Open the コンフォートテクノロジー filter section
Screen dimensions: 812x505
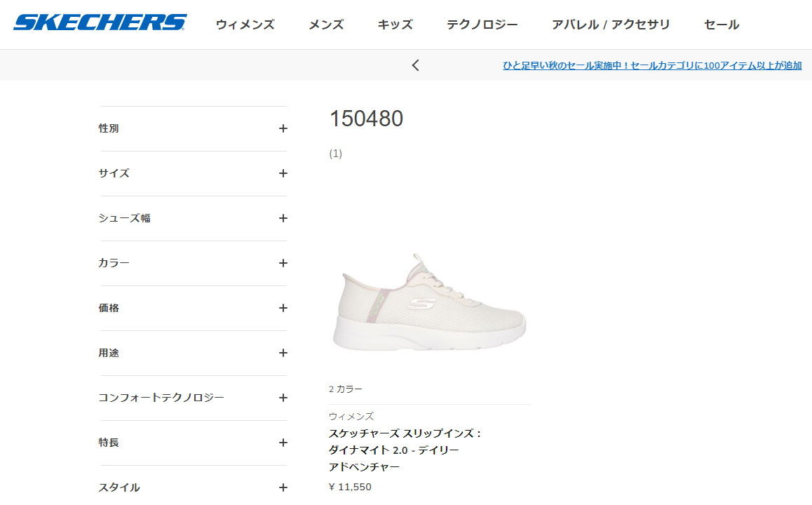click(193, 398)
